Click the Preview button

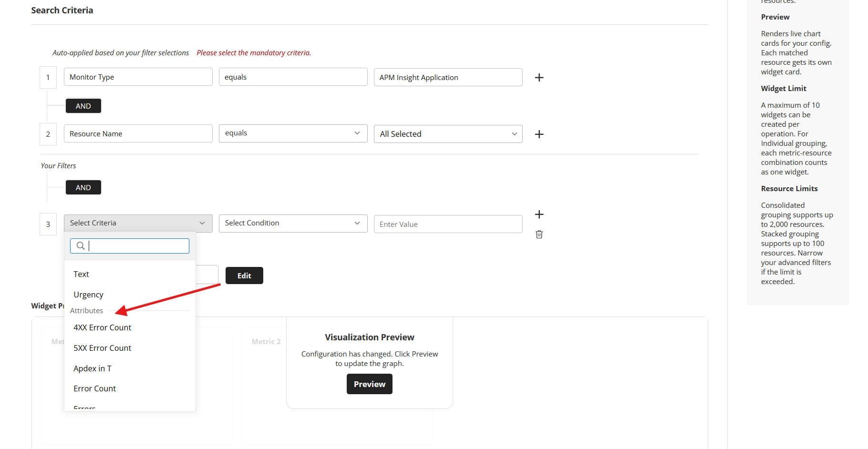click(369, 384)
